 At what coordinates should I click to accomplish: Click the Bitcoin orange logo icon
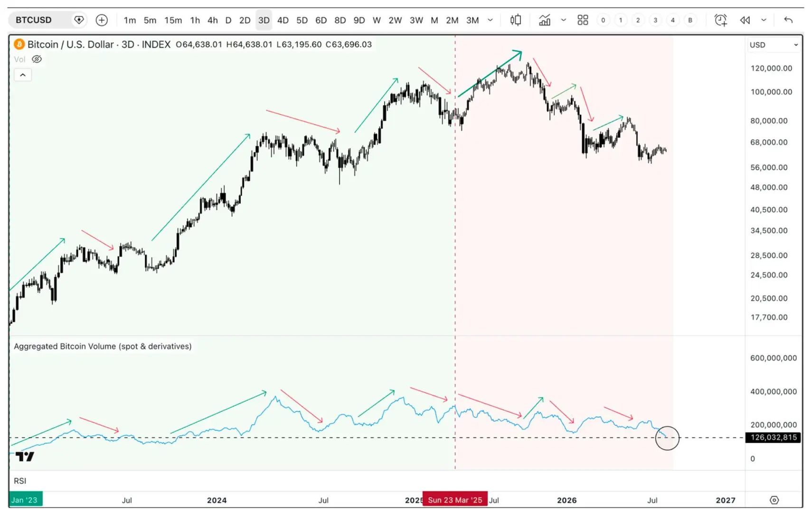[19, 45]
